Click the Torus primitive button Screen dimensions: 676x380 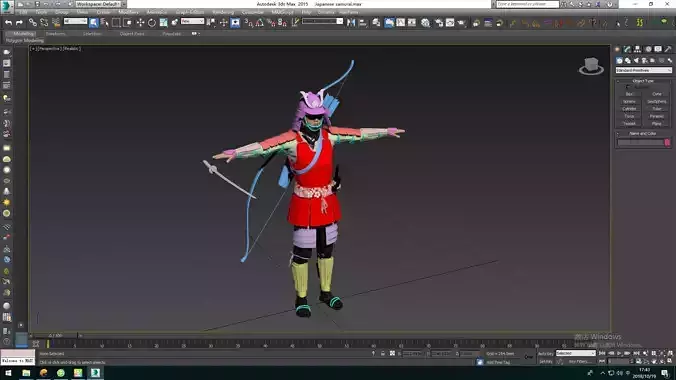(629, 116)
